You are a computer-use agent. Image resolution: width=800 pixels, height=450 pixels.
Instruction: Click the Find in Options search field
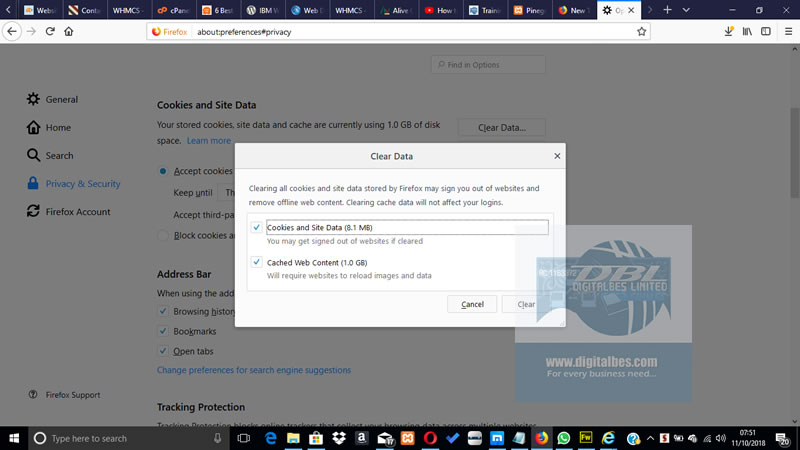(x=488, y=65)
